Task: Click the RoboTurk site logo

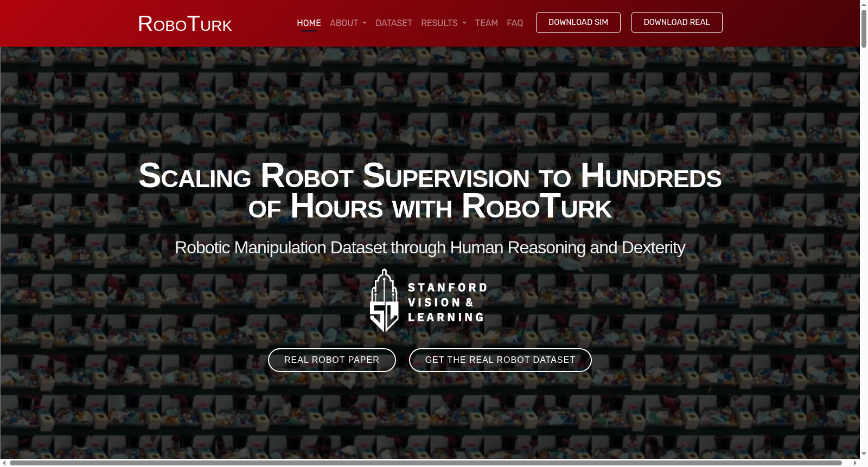Action: click(x=185, y=24)
